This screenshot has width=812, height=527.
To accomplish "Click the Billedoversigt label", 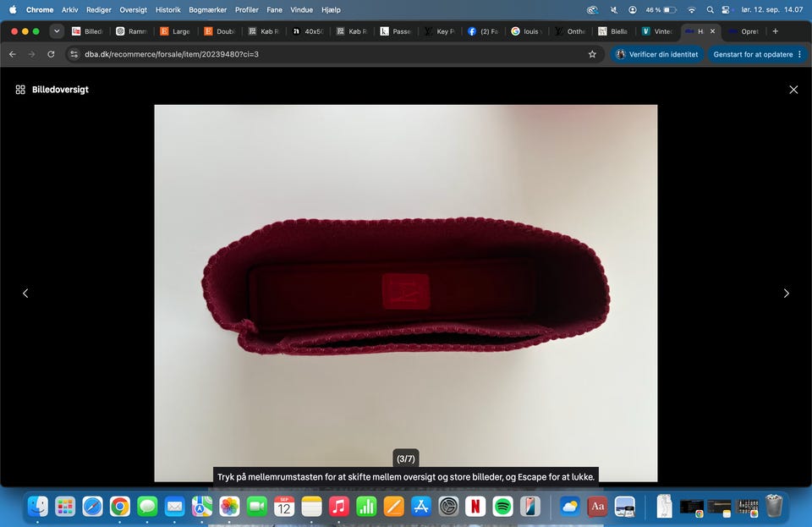I will pos(60,90).
